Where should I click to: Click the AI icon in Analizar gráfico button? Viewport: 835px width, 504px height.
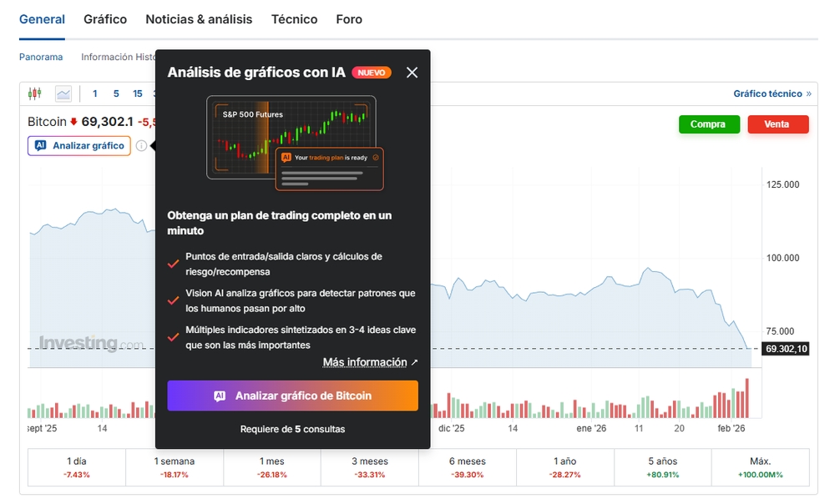[x=41, y=146]
